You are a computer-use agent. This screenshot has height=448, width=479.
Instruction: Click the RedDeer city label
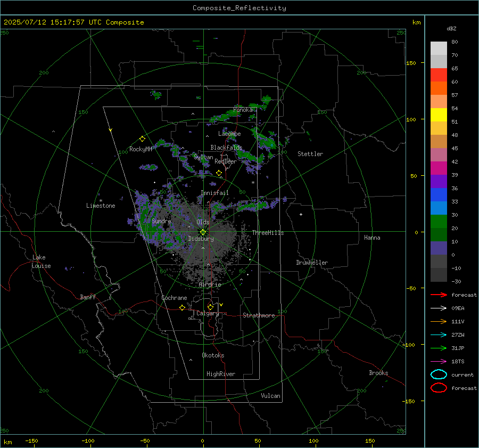click(226, 161)
